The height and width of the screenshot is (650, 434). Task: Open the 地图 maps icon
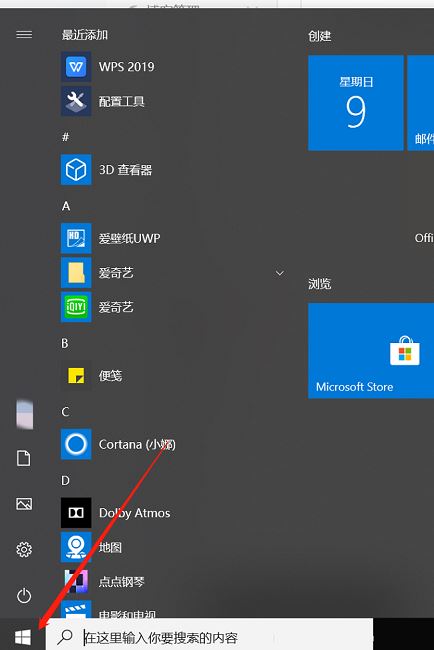coord(76,547)
